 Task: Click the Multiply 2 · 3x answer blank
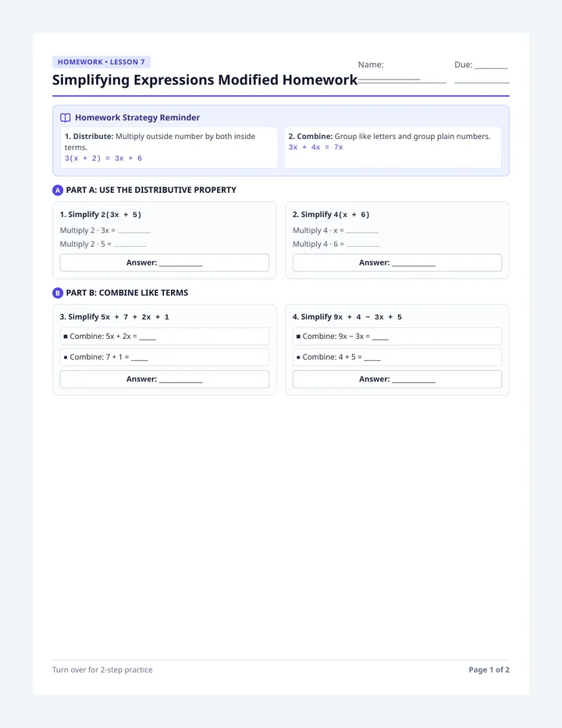pos(134,231)
